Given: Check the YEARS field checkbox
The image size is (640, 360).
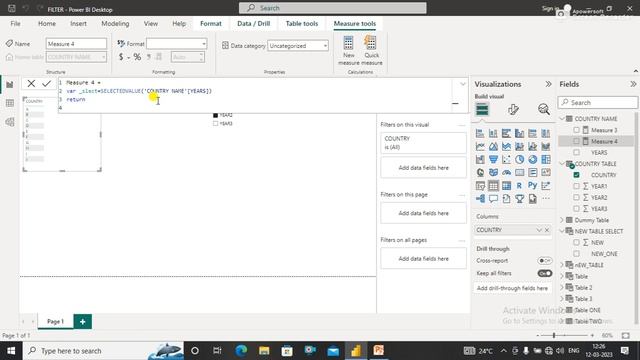Looking at the screenshot, I should [576, 152].
